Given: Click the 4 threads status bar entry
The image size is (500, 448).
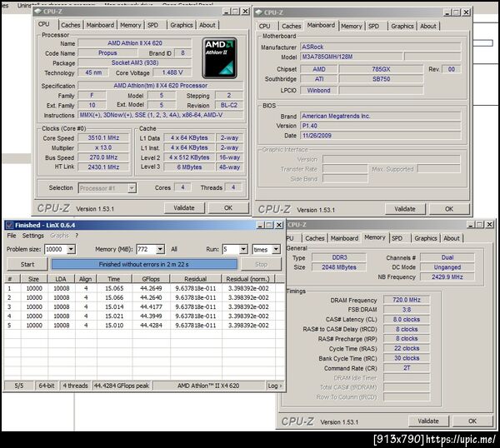Looking at the screenshot, I should pos(75,386).
